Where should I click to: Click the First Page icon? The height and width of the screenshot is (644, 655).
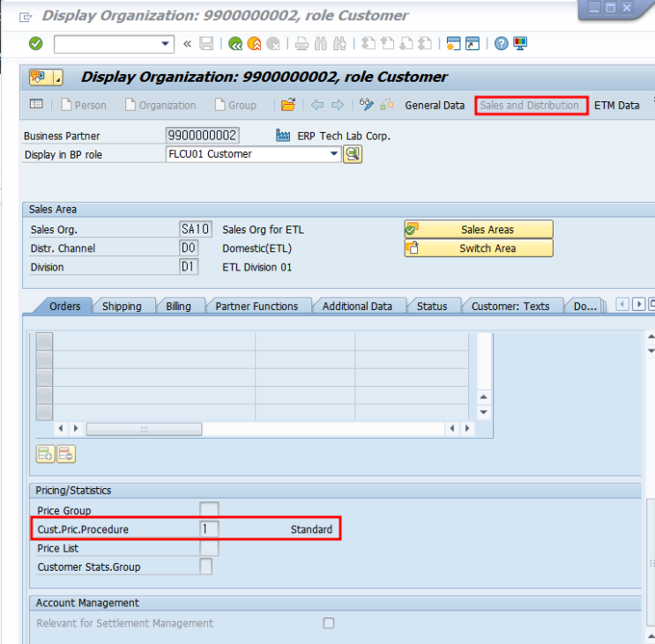(368, 43)
